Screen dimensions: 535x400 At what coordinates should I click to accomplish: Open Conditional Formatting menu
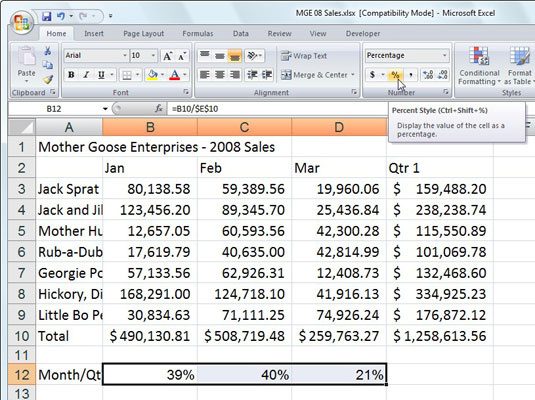pyautogui.click(x=479, y=66)
